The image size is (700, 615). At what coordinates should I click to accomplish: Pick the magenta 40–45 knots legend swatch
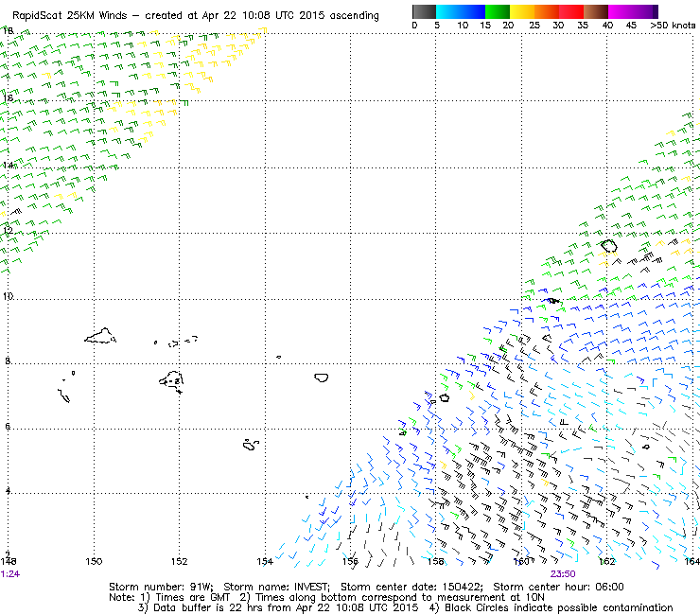(x=621, y=11)
